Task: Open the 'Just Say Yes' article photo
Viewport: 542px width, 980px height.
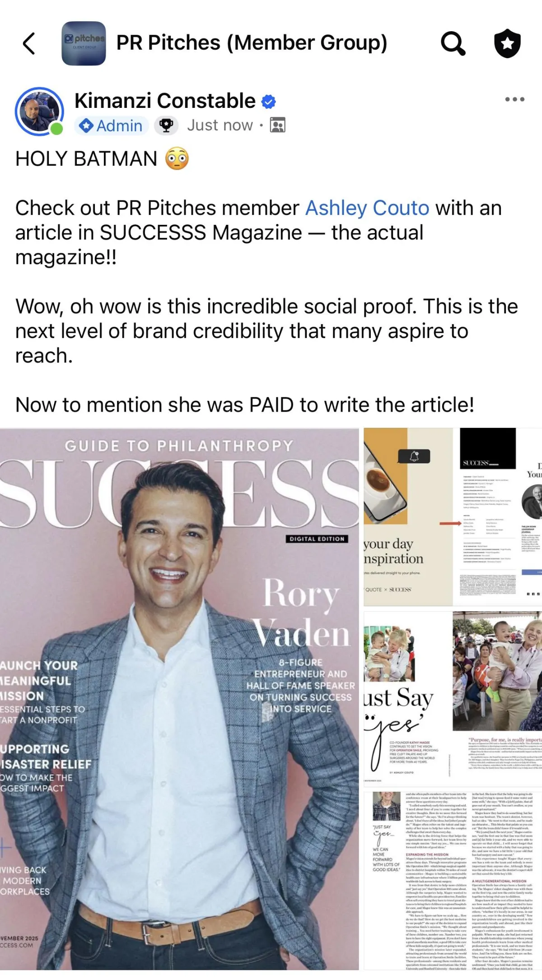Action: click(x=453, y=699)
